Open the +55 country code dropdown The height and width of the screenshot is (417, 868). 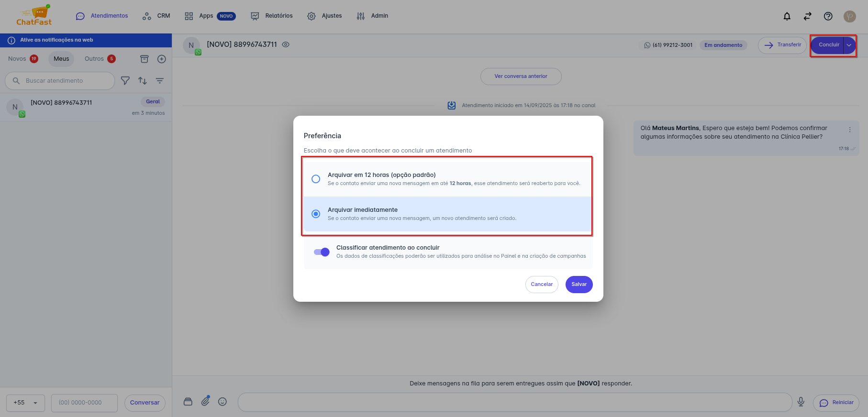(25, 403)
